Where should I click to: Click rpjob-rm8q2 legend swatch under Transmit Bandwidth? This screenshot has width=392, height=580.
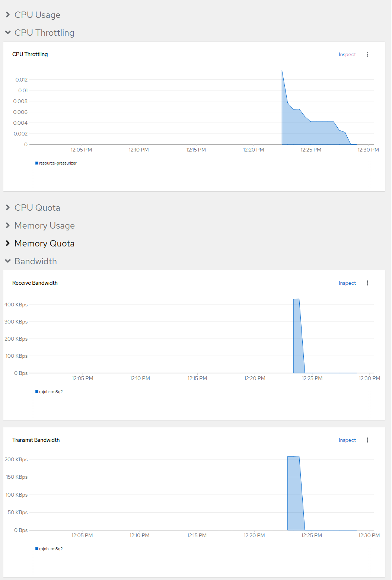point(37,549)
